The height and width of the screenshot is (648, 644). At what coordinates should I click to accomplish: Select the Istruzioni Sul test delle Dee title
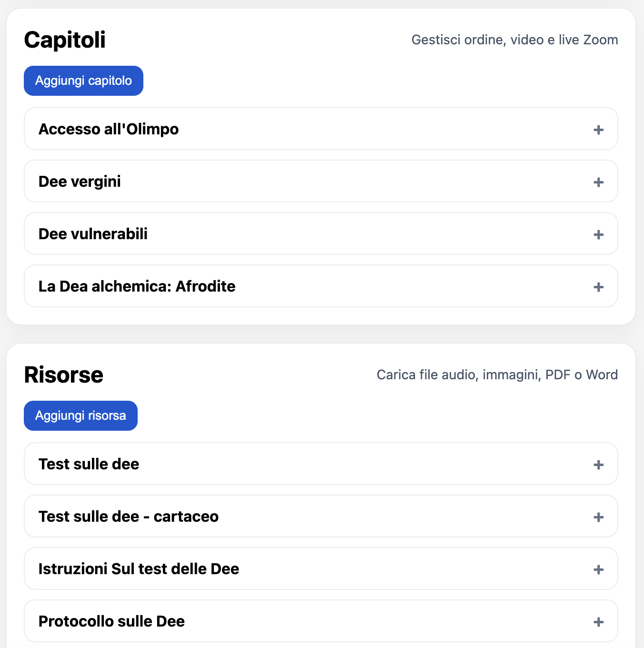[139, 569]
